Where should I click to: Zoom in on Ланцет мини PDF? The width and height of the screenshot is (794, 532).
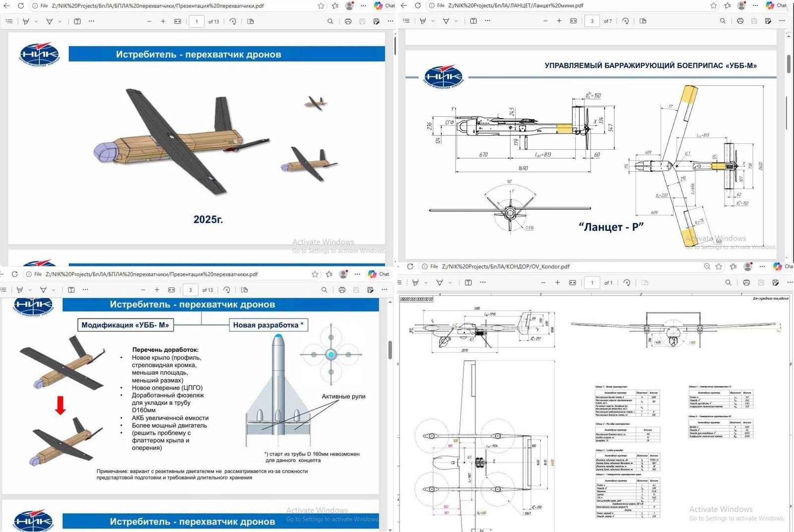559,21
